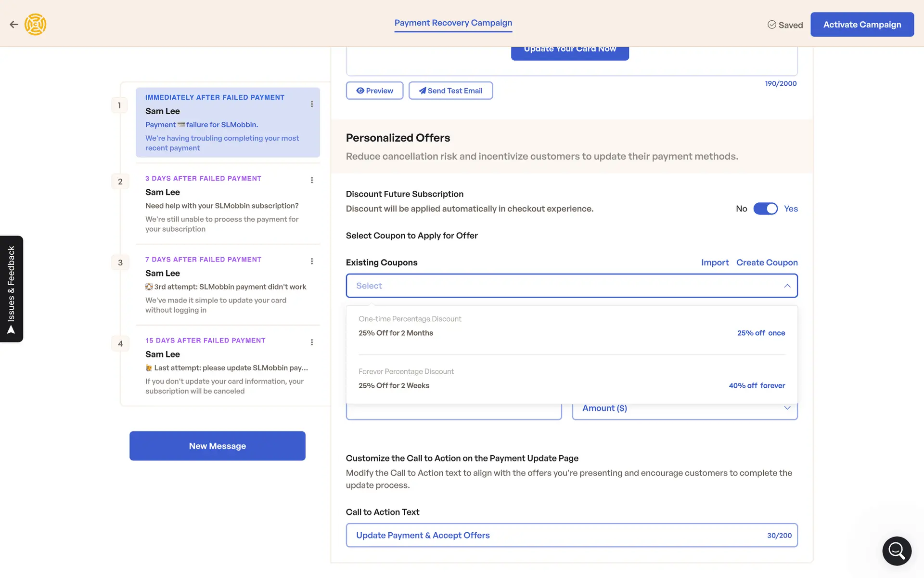The image size is (924, 578).
Task: Open the Issues & Feedback side tab
Action: [x=12, y=289]
